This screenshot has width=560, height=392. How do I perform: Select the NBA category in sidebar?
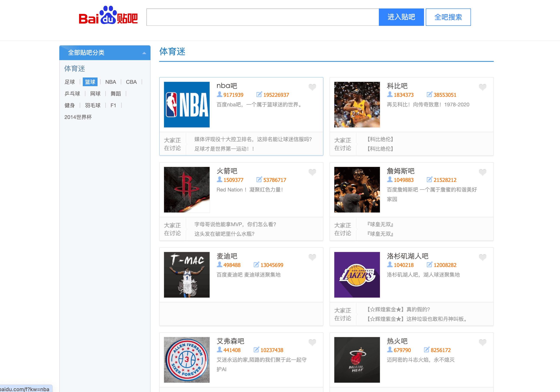click(x=111, y=82)
